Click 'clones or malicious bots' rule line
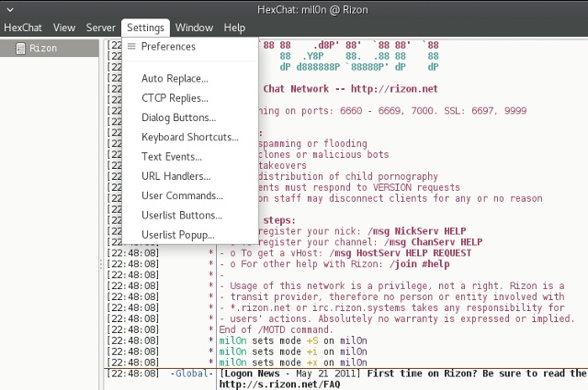Viewport: 588px width, 390px height. pyautogui.click(x=323, y=155)
